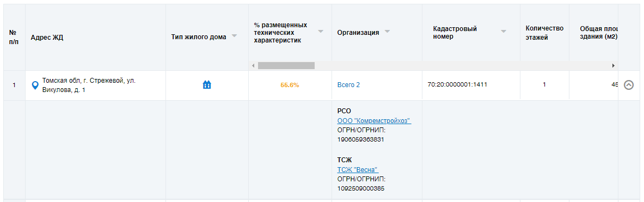Click the Общая площадь здания column header
The height and width of the screenshot is (202, 644).
(x=599, y=33)
